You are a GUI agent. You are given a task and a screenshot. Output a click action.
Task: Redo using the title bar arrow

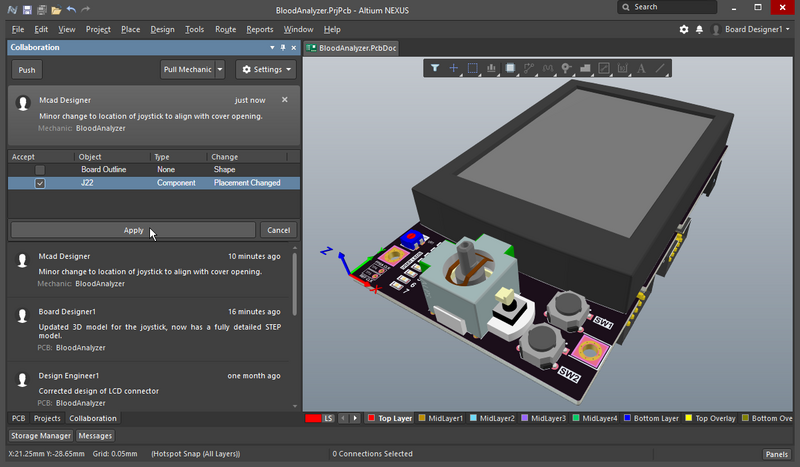point(85,10)
